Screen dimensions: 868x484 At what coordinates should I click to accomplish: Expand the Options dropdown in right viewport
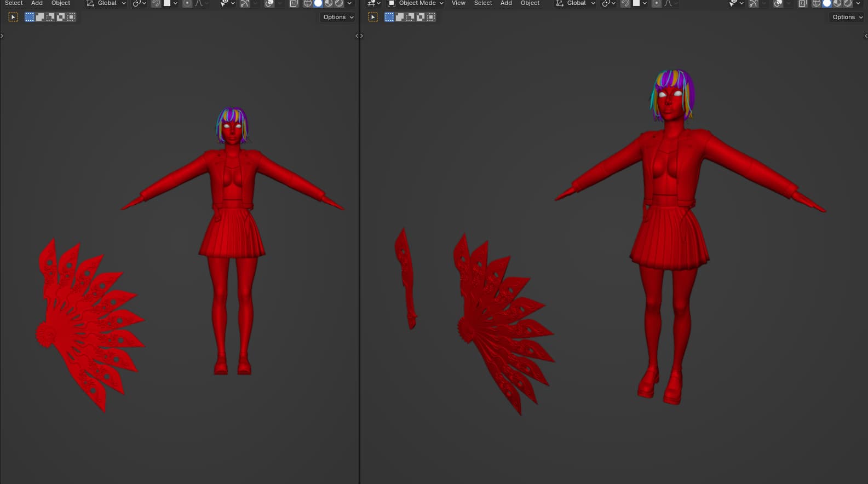point(847,17)
